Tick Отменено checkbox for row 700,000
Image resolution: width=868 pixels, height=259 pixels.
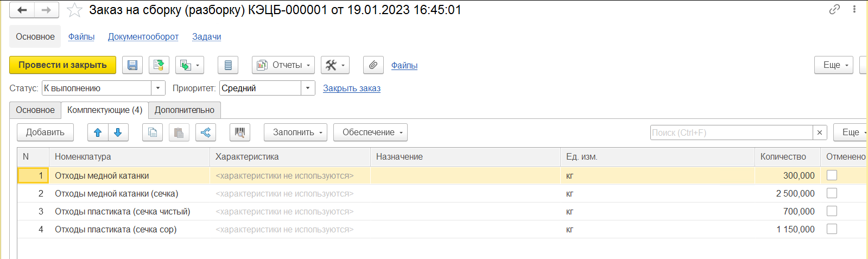(832, 211)
